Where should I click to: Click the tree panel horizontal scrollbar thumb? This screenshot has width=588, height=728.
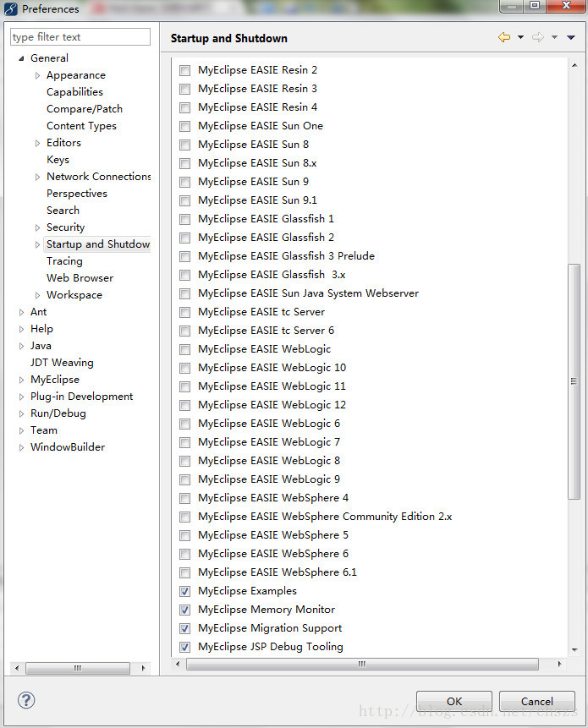[x=78, y=668]
